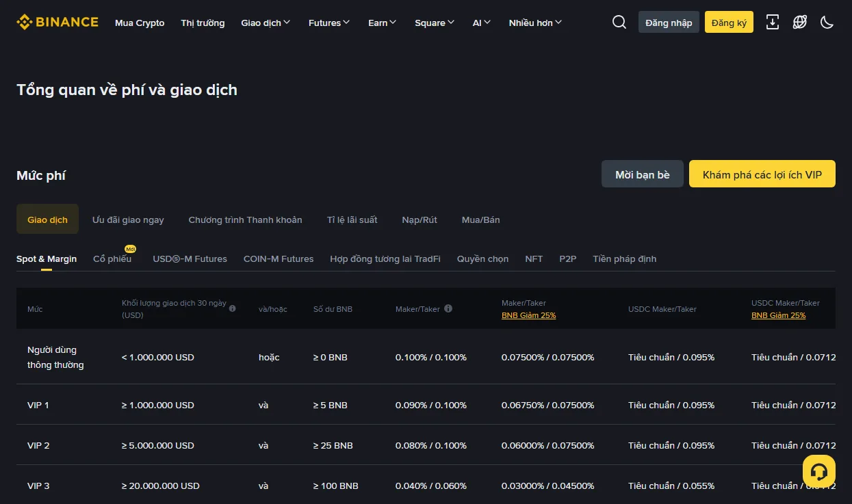This screenshot has height=504, width=852.
Task: Open the support chat headset icon
Action: [x=819, y=472]
